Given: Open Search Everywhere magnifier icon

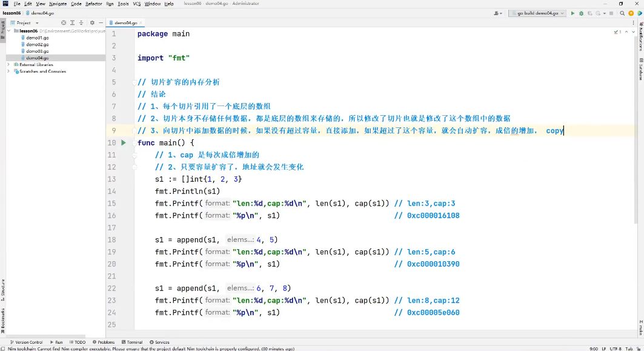Looking at the screenshot, I should [x=622, y=13].
